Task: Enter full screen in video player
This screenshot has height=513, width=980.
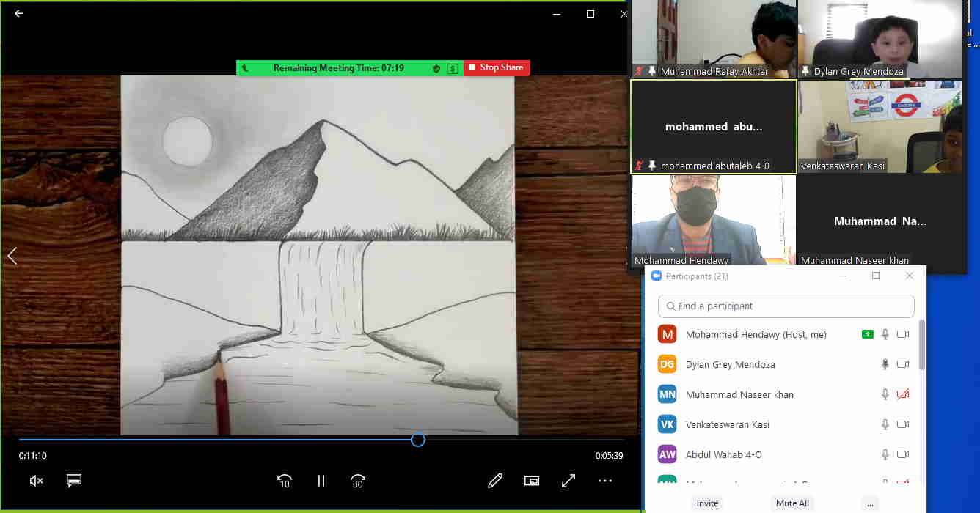Action: (568, 481)
